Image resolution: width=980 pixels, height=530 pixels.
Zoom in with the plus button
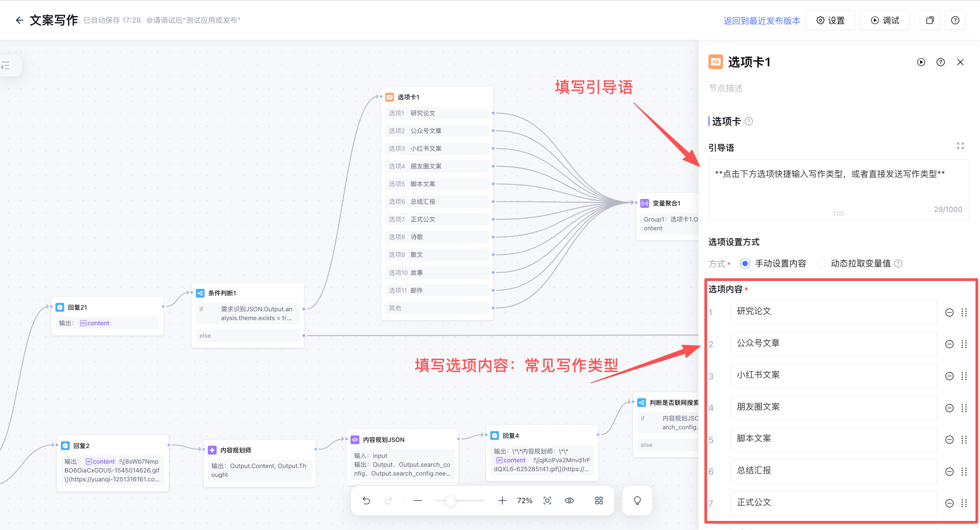[502, 500]
